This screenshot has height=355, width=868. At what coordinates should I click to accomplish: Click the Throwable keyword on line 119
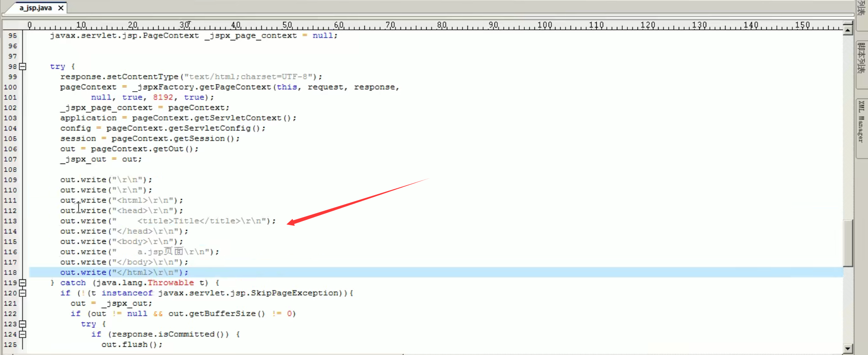[170, 283]
